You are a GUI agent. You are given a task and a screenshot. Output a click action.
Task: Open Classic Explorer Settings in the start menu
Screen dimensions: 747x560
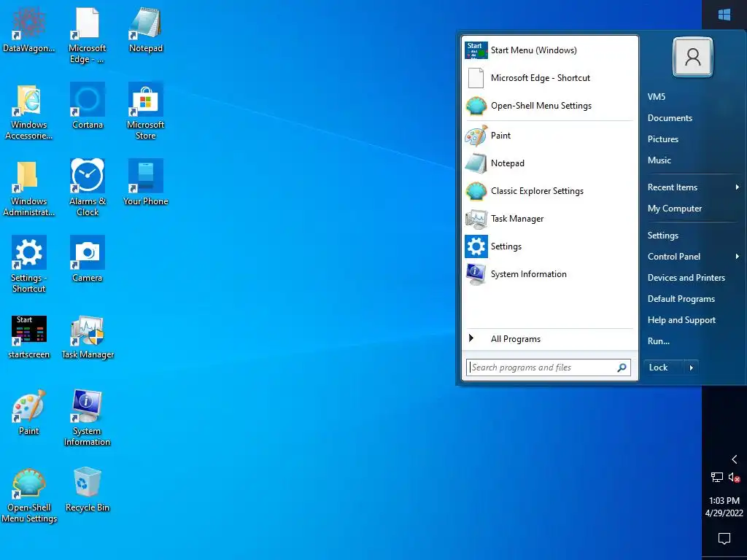pos(550,190)
